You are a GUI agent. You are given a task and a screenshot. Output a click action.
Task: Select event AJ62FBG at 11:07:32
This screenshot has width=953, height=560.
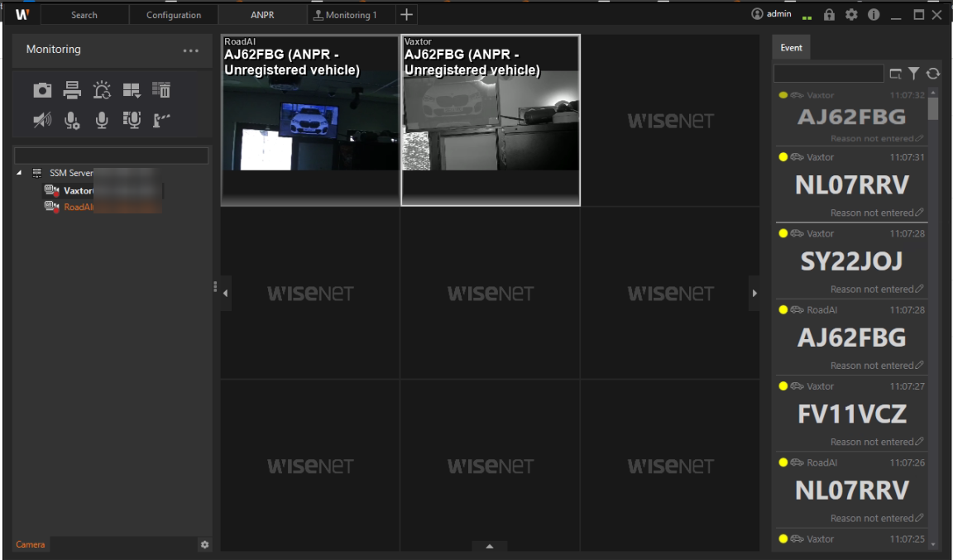point(851,116)
